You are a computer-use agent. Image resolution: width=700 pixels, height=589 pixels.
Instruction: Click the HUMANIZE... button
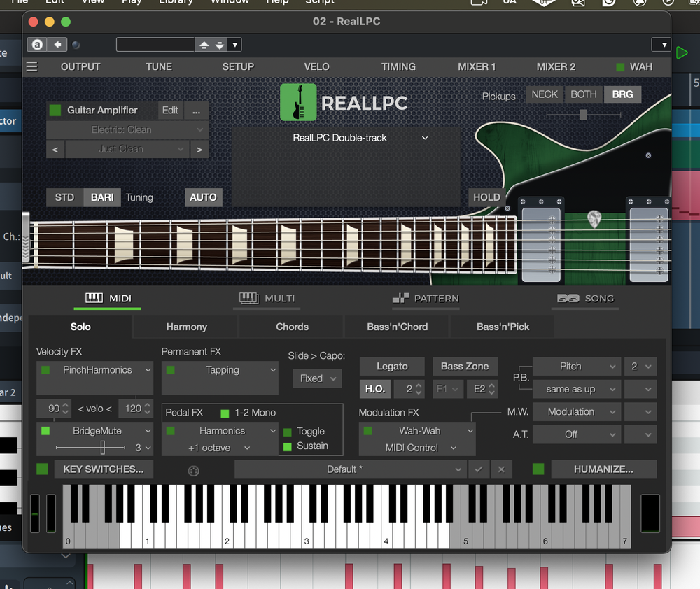click(603, 469)
